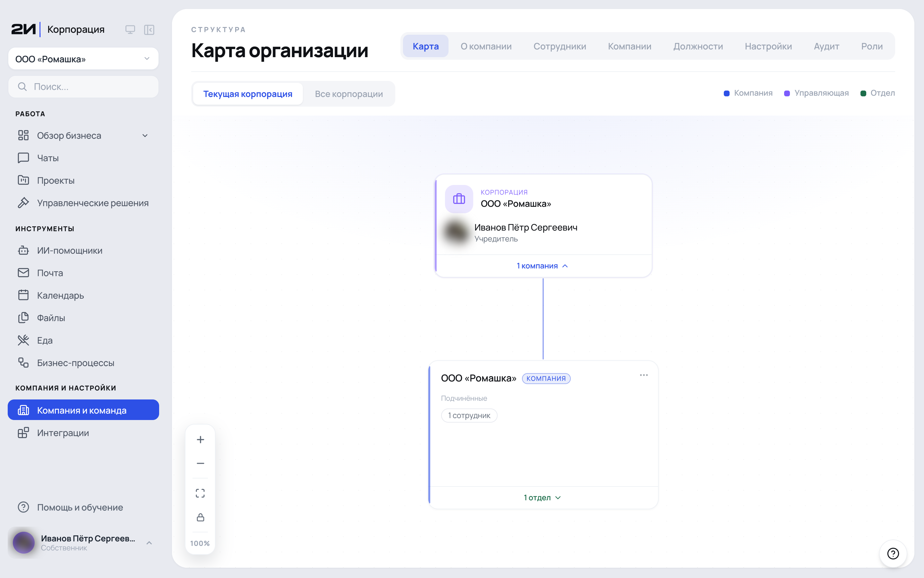Open the Настройки tab
Viewport: 924px width, 578px height.
coord(768,46)
